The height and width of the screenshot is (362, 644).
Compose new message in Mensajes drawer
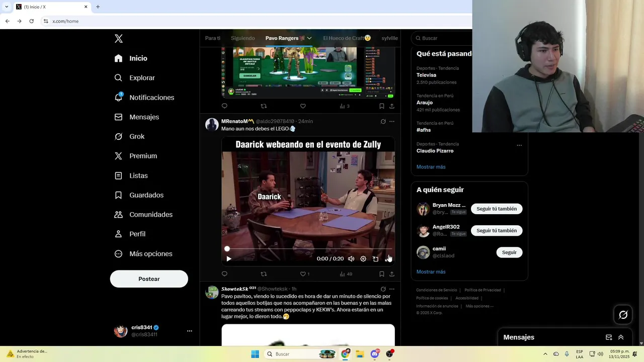coord(609,337)
